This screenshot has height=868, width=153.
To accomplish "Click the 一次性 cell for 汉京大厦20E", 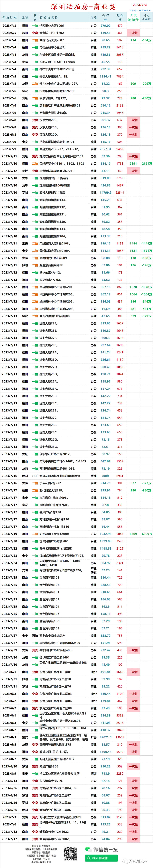I will click(x=133, y=120).
